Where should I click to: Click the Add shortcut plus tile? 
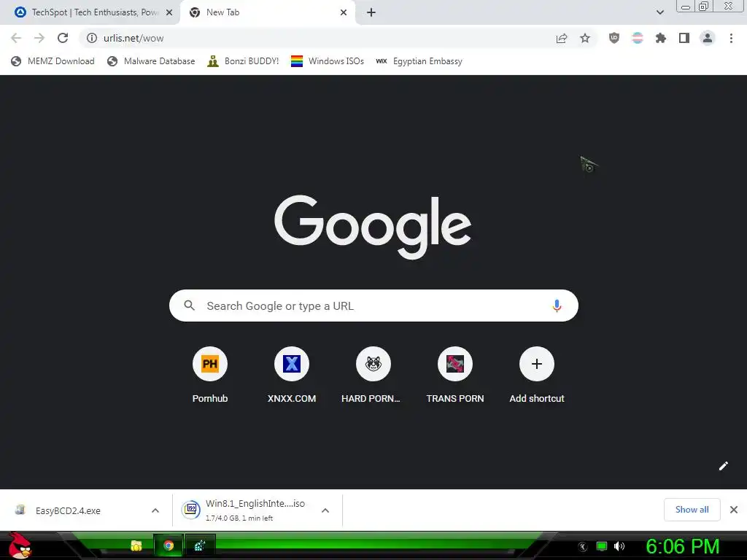[537, 364]
